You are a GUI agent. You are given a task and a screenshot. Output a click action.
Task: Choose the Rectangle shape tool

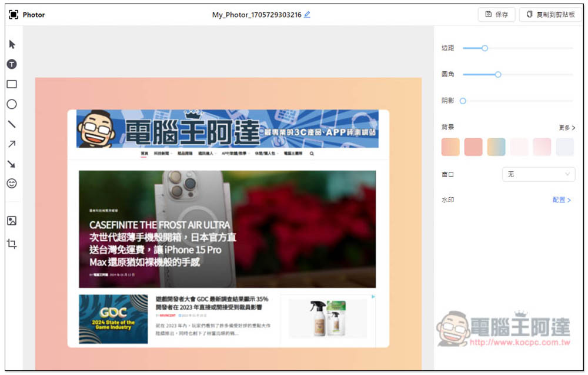click(x=12, y=84)
